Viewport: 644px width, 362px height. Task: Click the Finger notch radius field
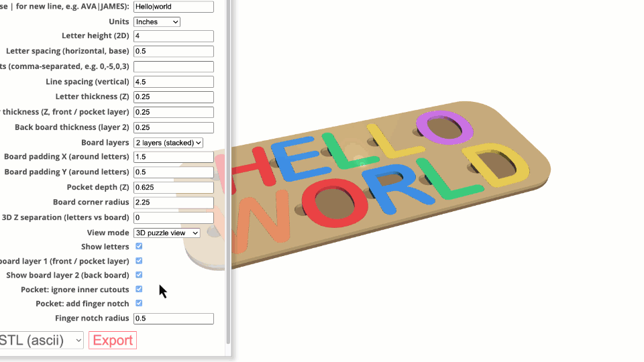pyautogui.click(x=173, y=319)
